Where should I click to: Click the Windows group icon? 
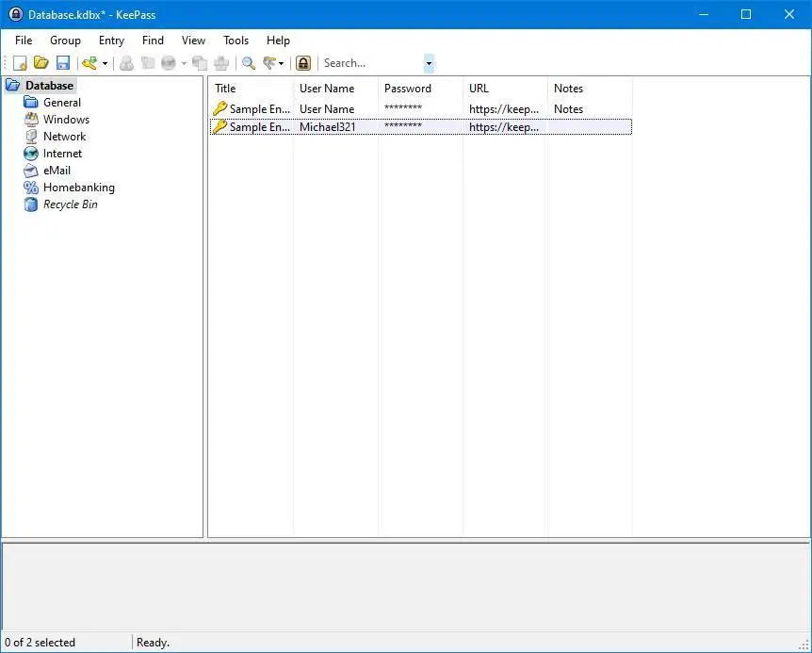pyautogui.click(x=31, y=120)
